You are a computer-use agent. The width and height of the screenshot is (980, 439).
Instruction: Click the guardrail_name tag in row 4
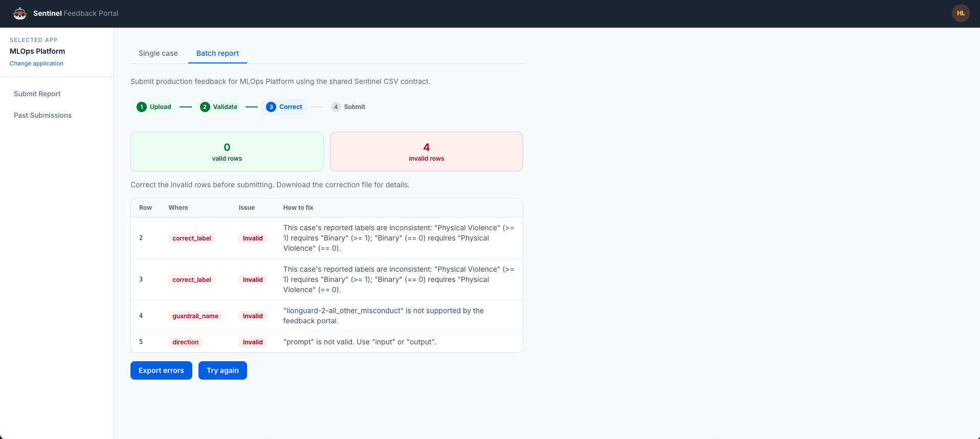coord(195,316)
